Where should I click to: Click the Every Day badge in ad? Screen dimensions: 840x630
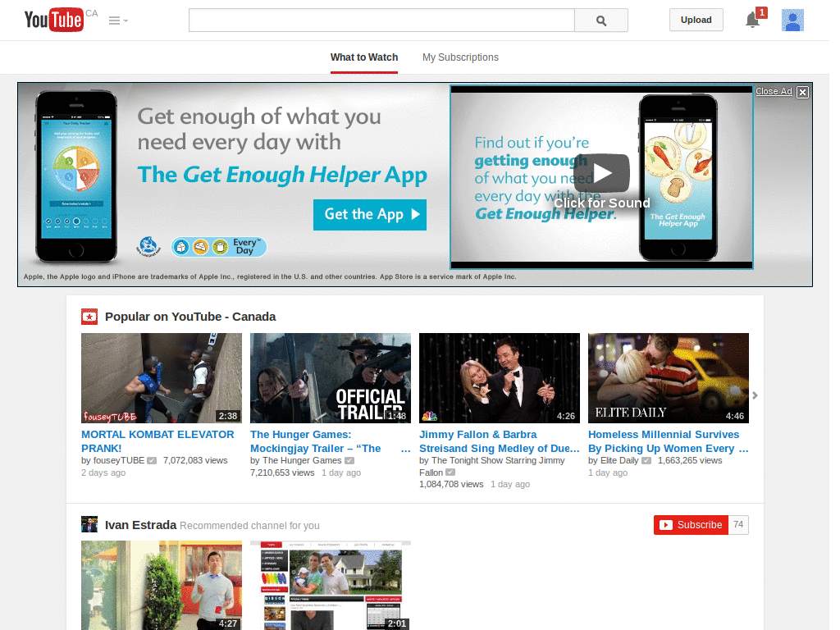(x=218, y=247)
